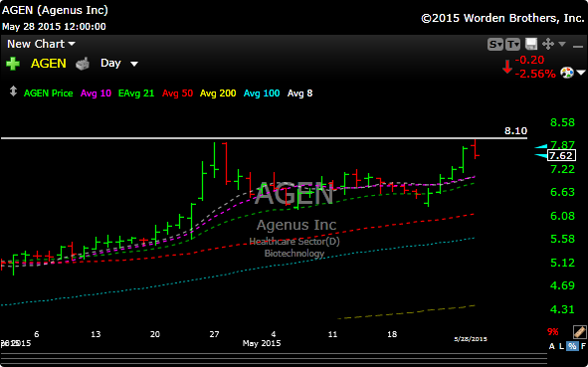588x367 pixels.
Task: Click the -0.20 net change value
Action: [529, 60]
